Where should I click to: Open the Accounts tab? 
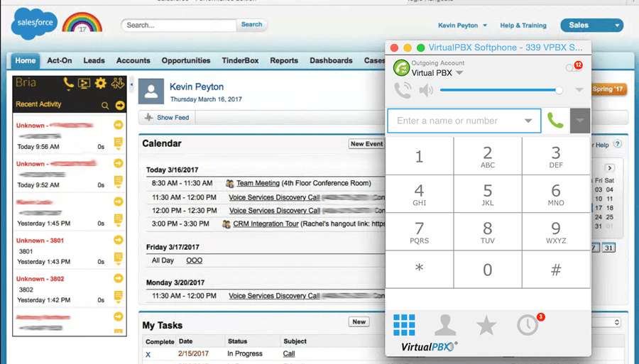(x=133, y=61)
